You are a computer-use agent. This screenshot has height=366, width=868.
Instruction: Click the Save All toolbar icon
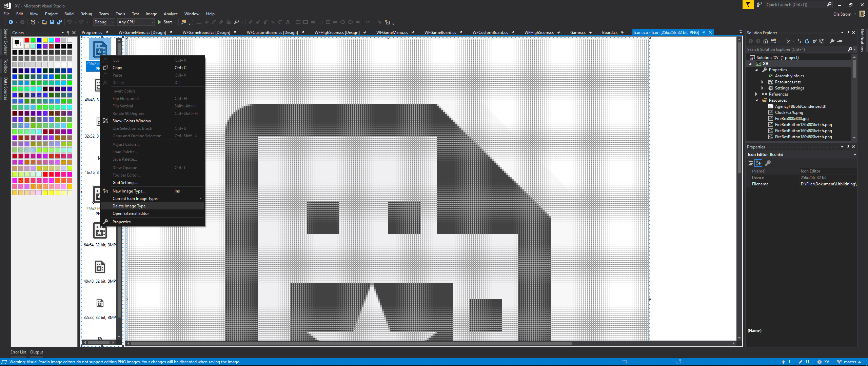[59, 22]
